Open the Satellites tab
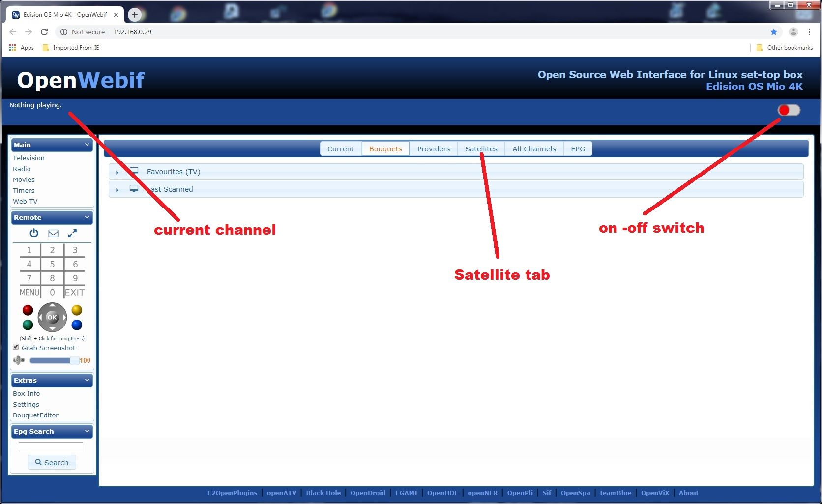Image resolution: width=822 pixels, height=504 pixels. (481, 149)
